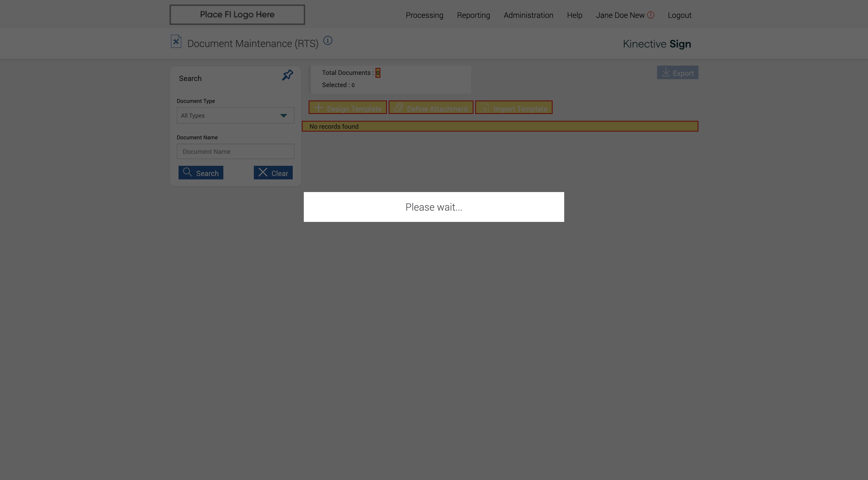Click the info icon beside Document Maintenance title
868x480 pixels.
328,40
